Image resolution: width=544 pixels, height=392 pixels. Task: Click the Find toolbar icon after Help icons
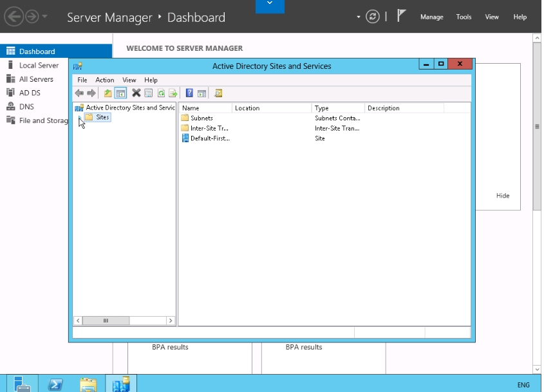pyautogui.click(x=219, y=93)
